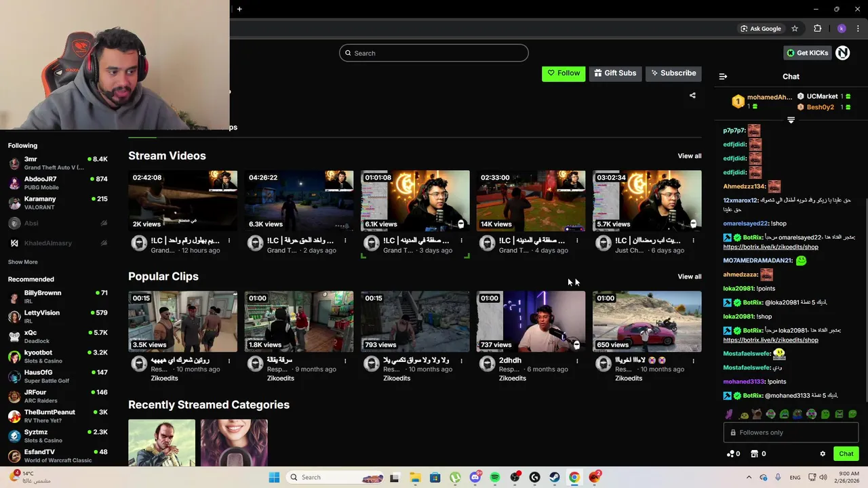Viewport: 868px width, 488px height.
Task: Open TheBurntPeanut recommended channel
Action: coord(58,416)
